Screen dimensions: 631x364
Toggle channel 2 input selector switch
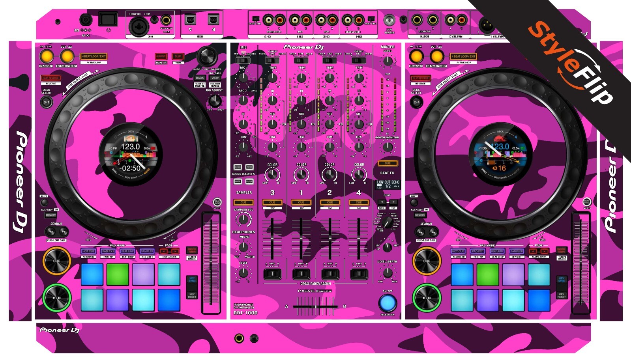click(330, 60)
